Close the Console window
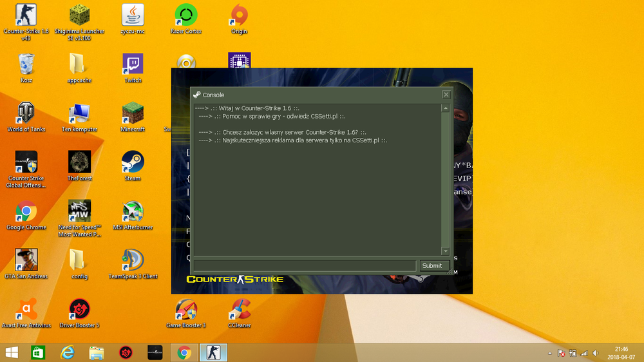644x362 pixels. click(x=446, y=95)
